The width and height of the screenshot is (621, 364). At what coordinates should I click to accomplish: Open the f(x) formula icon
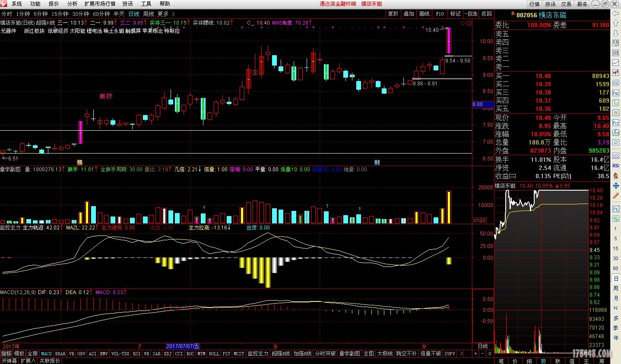pos(616,133)
